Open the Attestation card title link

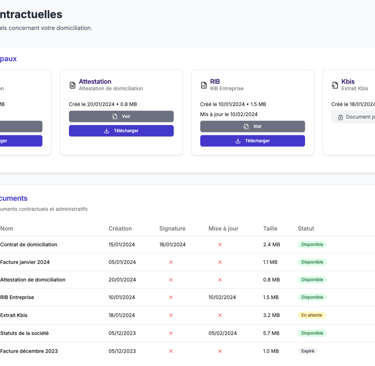(x=95, y=81)
